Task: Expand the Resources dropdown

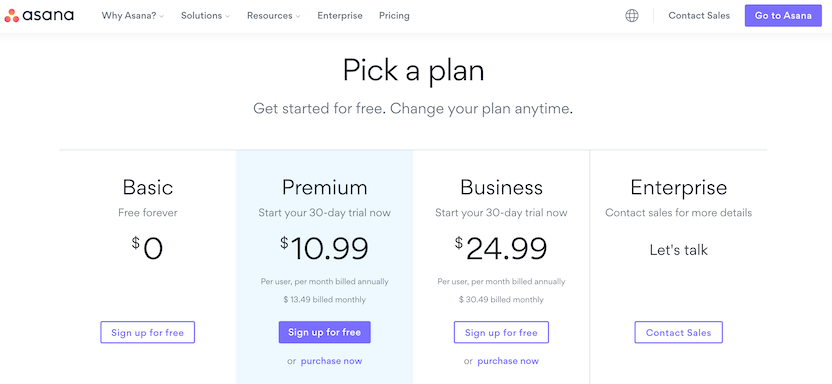Action: point(273,15)
